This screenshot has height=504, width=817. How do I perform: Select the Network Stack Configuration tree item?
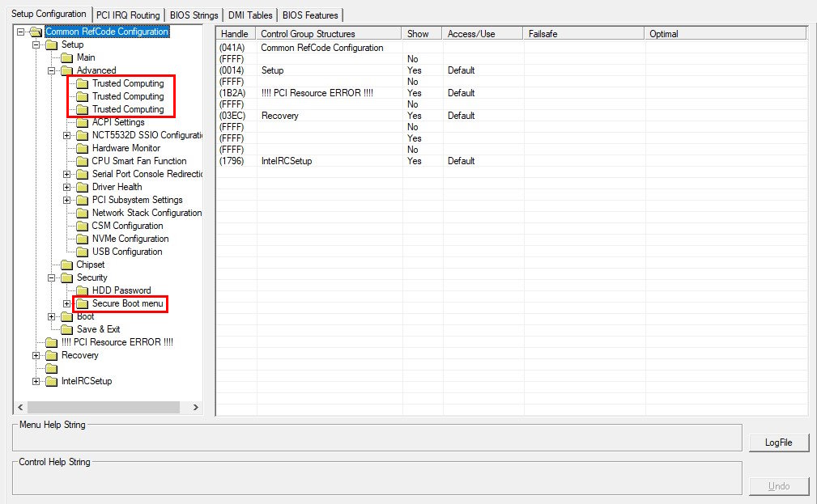(146, 213)
